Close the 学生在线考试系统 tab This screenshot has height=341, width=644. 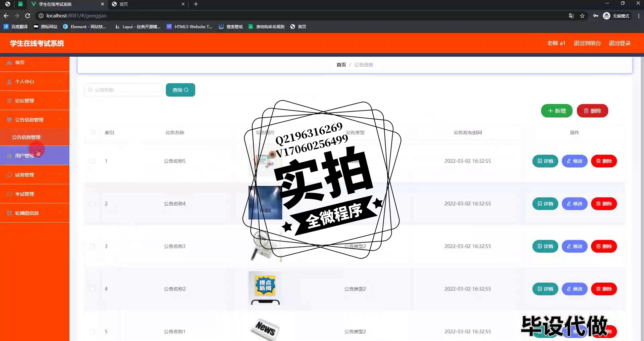click(x=102, y=4)
